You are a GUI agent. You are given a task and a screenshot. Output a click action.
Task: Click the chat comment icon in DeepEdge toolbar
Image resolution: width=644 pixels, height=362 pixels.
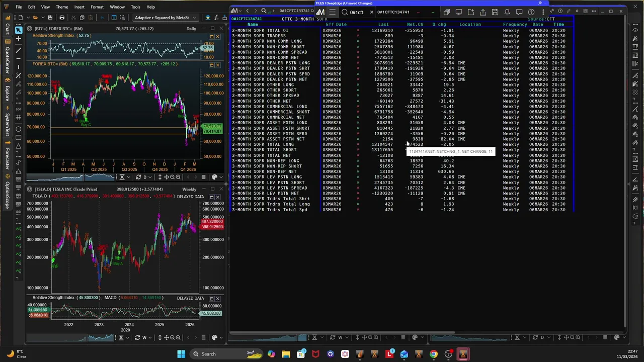(x=519, y=12)
